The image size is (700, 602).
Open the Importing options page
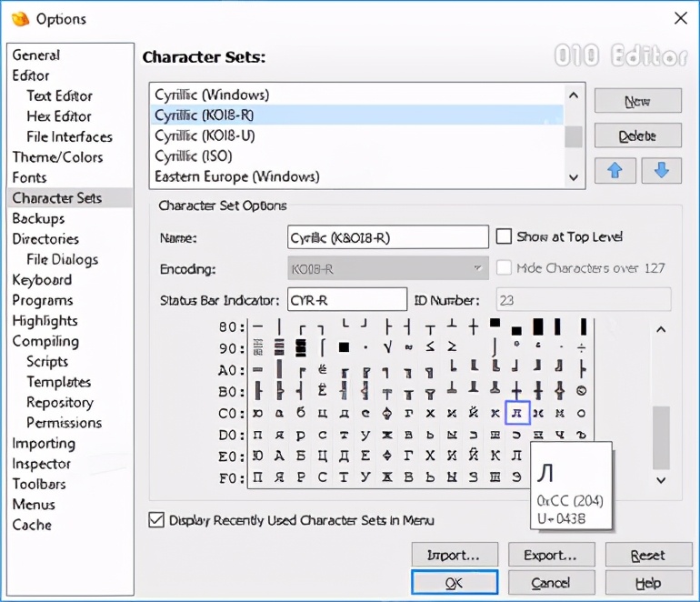pos(44,444)
